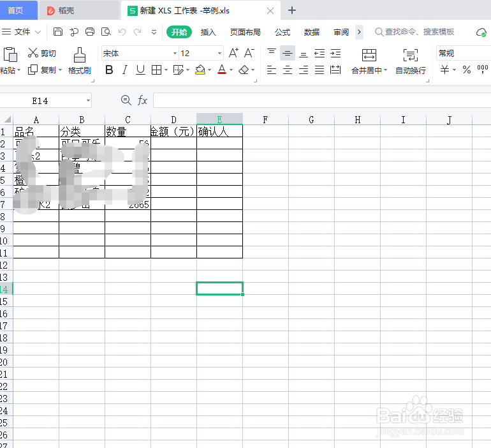Align text left horizontally
This screenshot has height=448, width=491.
(x=272, y=70)
